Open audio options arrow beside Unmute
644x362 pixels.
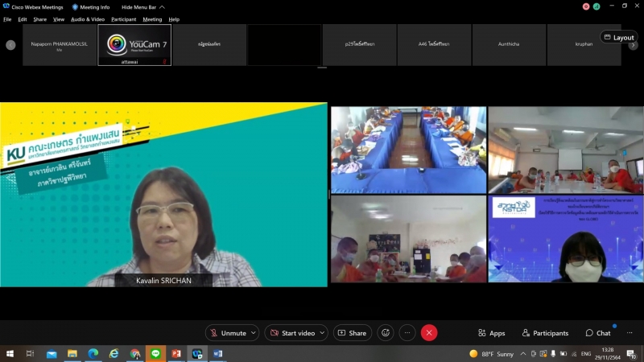click(x=254, y=333)
